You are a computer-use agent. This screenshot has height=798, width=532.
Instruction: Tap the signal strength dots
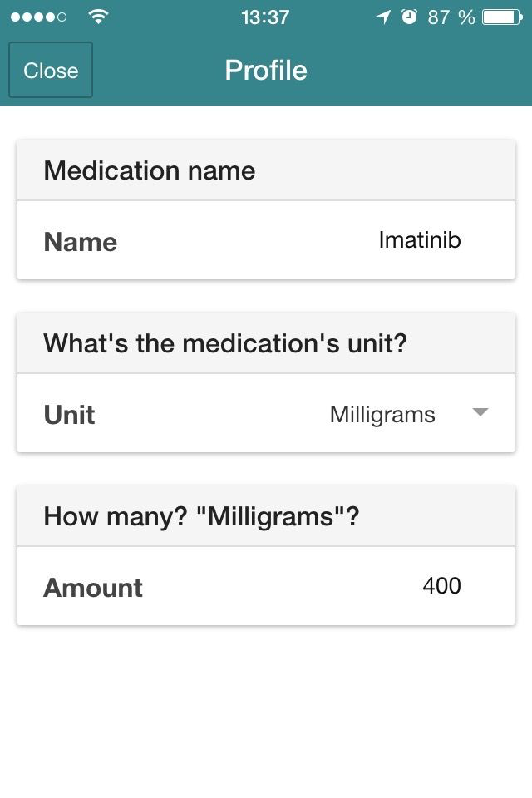point(39,17)
